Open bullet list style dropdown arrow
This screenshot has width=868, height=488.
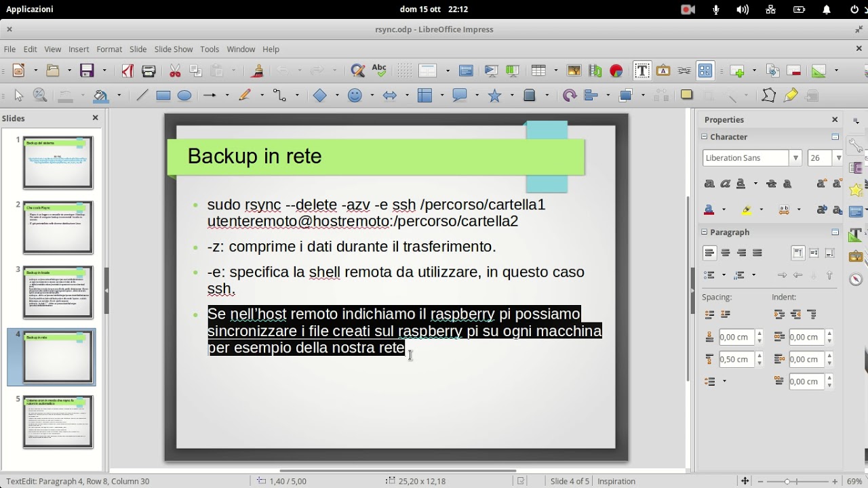point(724,275)
